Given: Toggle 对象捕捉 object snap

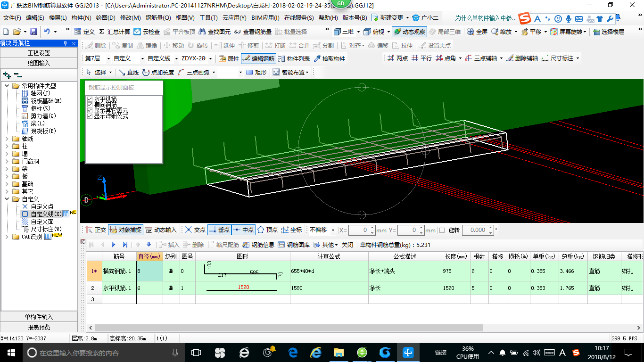Looking at the screenshot, I should click(x=125, y=230).
